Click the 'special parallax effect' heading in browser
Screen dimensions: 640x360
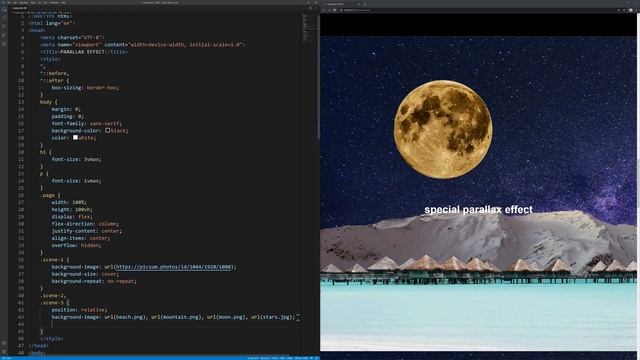pyautogui.click(x=478, y=209)
